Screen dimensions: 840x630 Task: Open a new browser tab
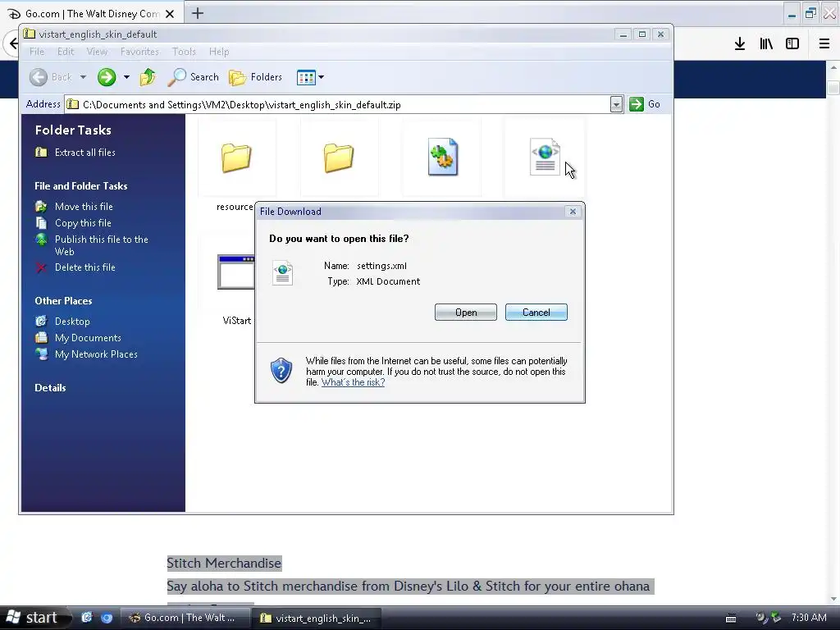(198, 13)
